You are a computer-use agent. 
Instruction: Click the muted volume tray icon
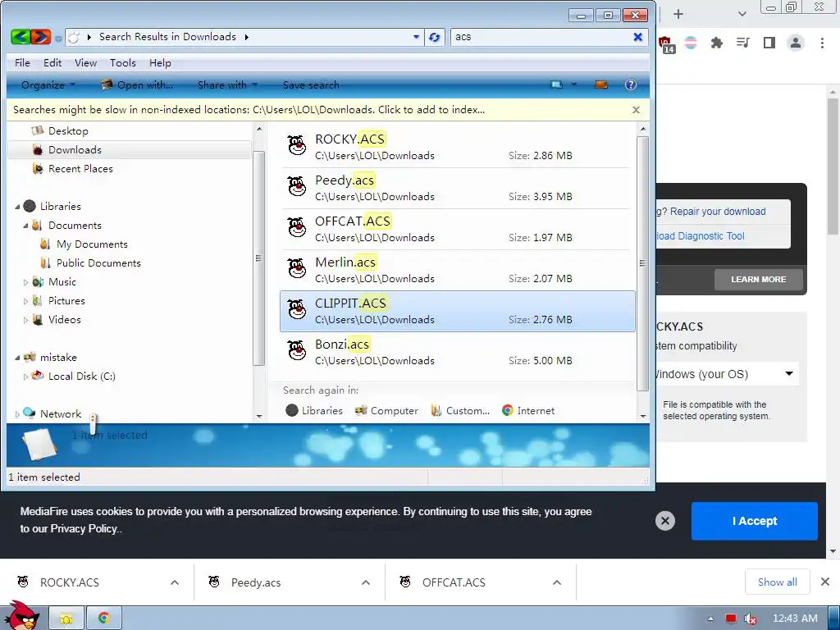pyautogui.click(x=751, y=619)
